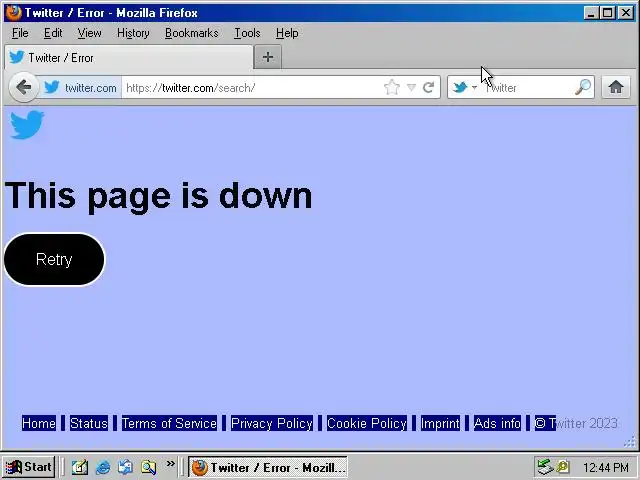Viewport: 640px width, 480px height.
Task: Click the notepad quick launch icon
Action: [x=80, y=467]
